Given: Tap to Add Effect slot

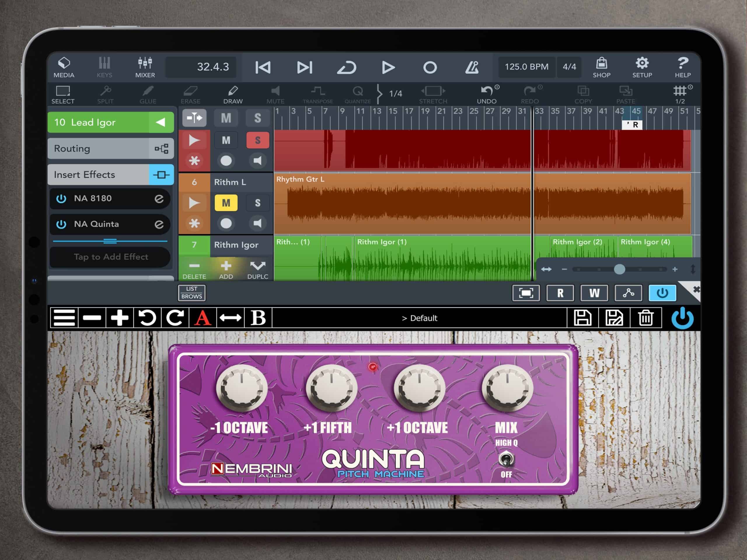Looking at the screenshot, I should pos(110,257).
